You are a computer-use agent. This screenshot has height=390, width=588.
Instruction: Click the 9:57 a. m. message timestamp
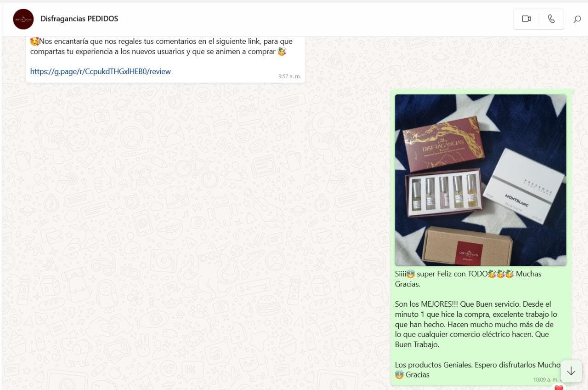pos(289,76)
